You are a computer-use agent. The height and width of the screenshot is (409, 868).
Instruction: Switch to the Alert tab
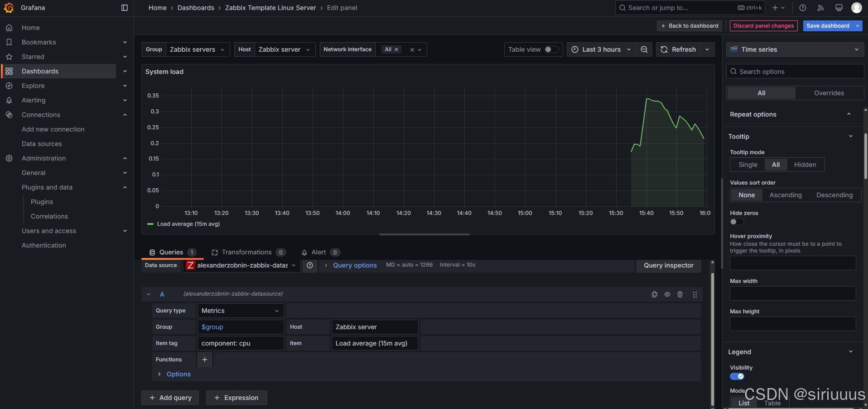tap(320, 252)
